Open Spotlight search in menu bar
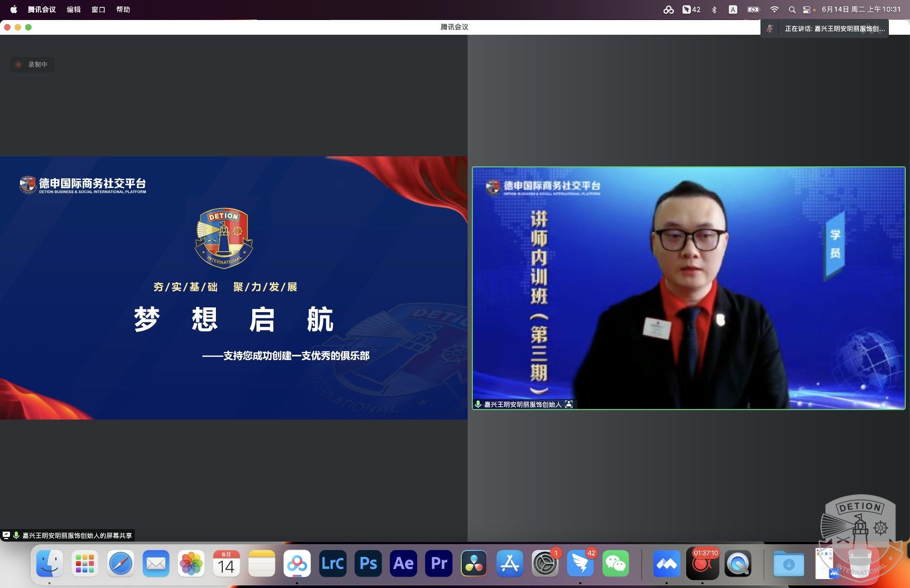Image resolution: width=910 pixels, height=588 pixels. (x=792, y=9)
